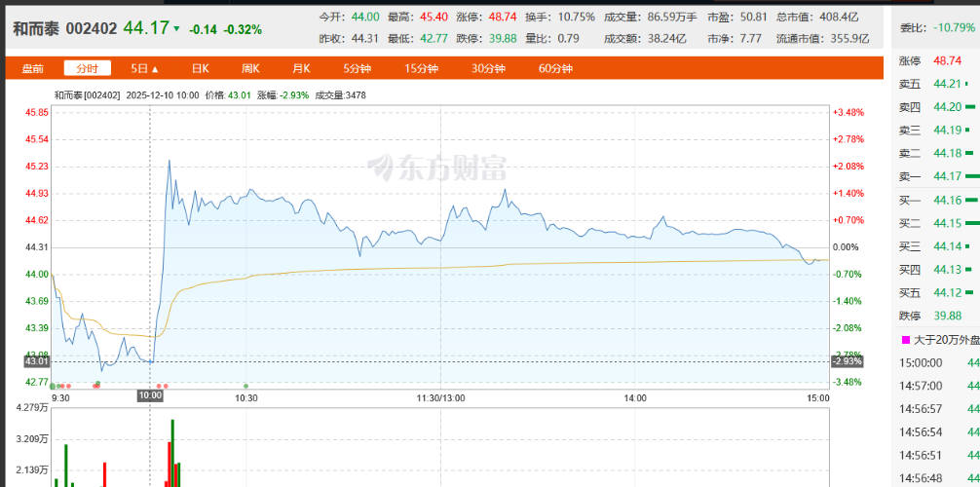The image size is (980, 487).
Task: Open the 日K daily candlestick tab
Action: pos(200,69)
